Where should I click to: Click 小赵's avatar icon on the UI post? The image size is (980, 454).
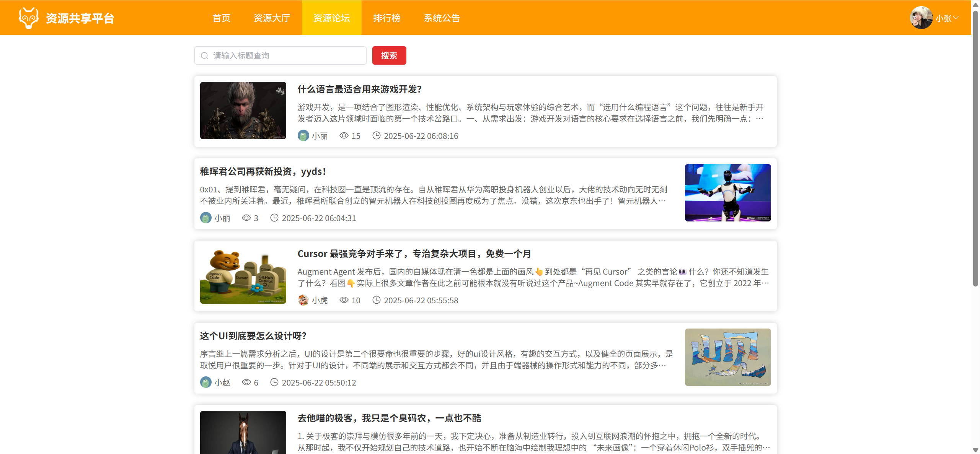click(x=206, y=382)
